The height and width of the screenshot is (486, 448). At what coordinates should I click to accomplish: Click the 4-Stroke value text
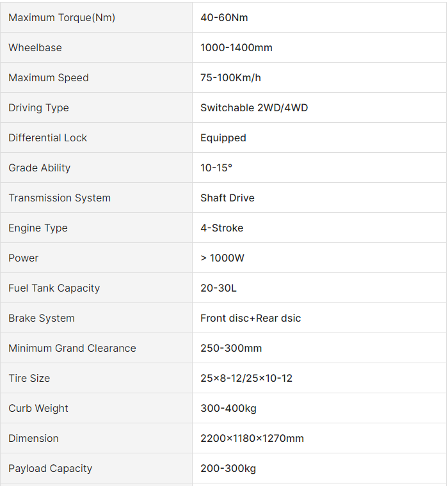click(221, 228)
